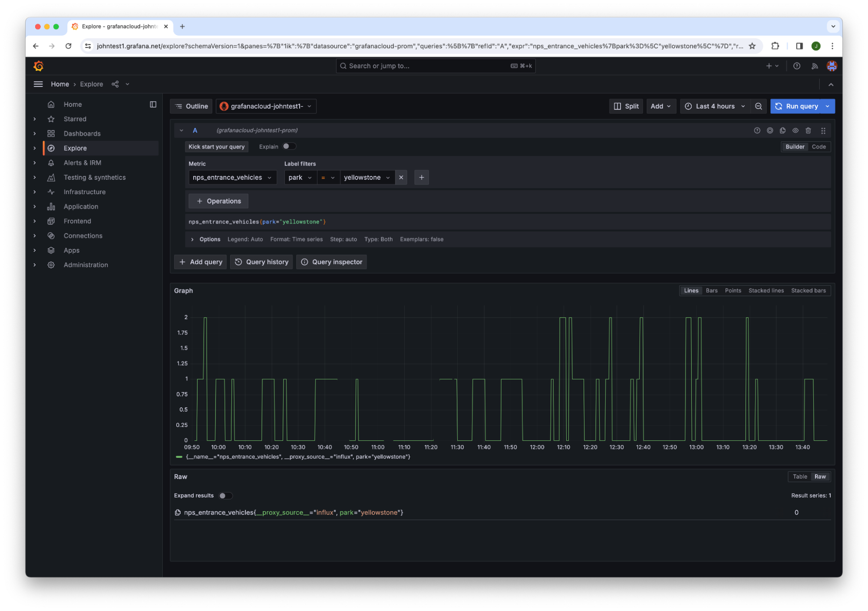This screenshot has width=868, height=611.
Task: Switch query editor to Builder mode
Action: click(x=795, y=147)
